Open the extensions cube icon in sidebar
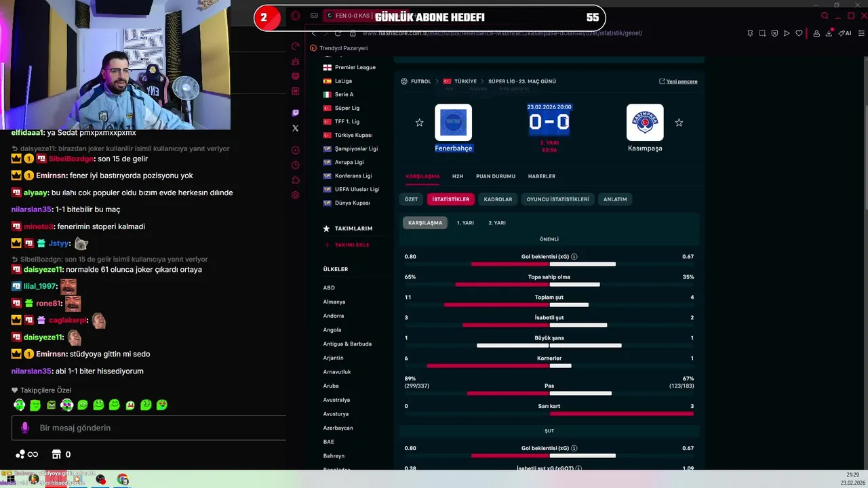868x488 pixels. click(295, 180)
